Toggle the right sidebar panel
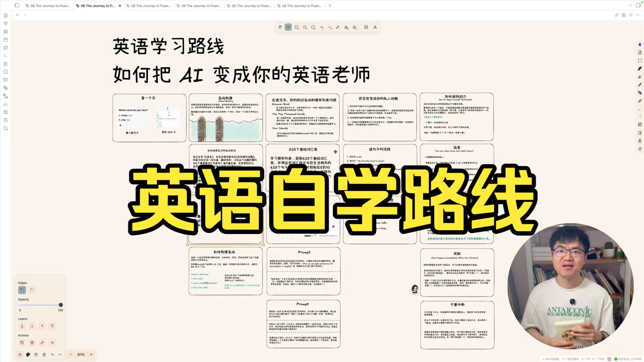Image resolution: width=644 pixels, height=362 pixels. point(638,5)
